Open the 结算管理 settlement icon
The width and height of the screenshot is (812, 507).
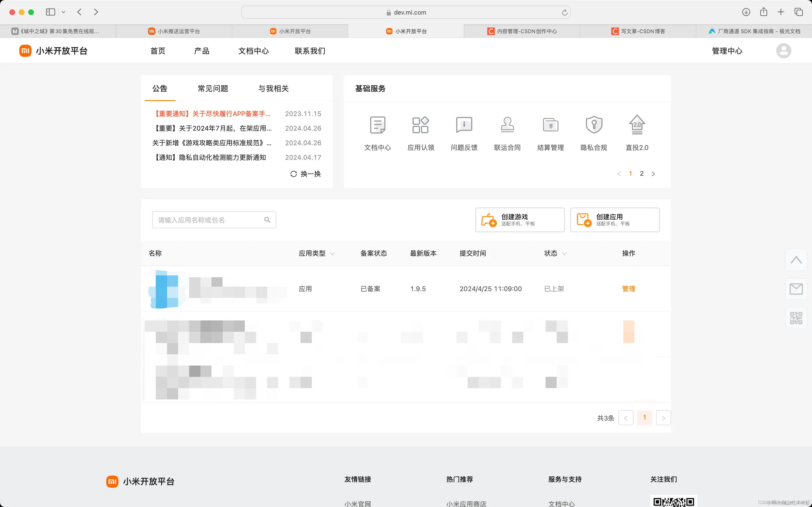point(550,125)
